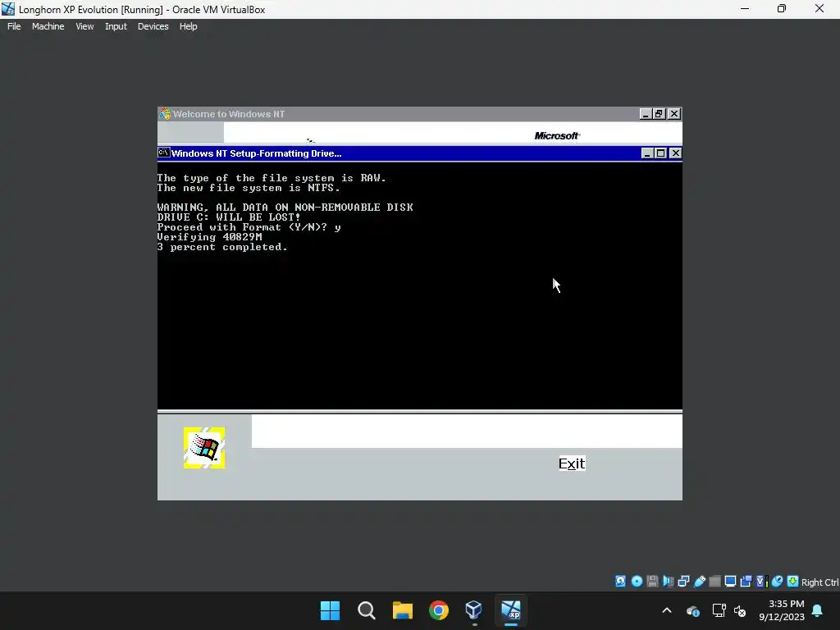Screen dimensions: 840x630
Task: Click the Right Ctrl host key label
Action: point(819,582)
